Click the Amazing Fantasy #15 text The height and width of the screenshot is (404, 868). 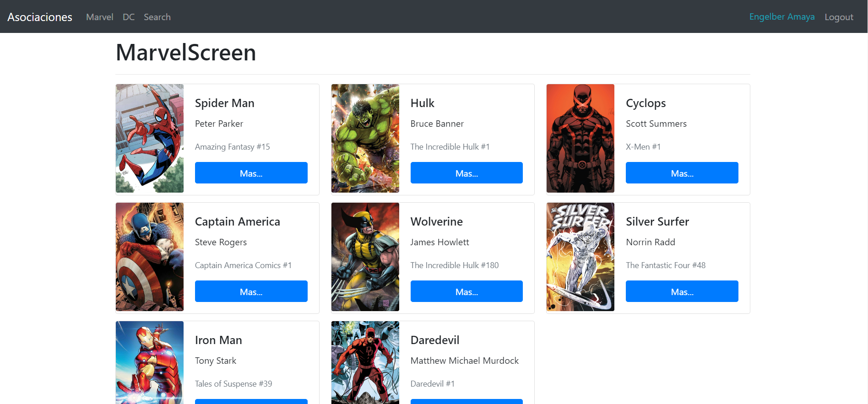click(x=233, y=147)
